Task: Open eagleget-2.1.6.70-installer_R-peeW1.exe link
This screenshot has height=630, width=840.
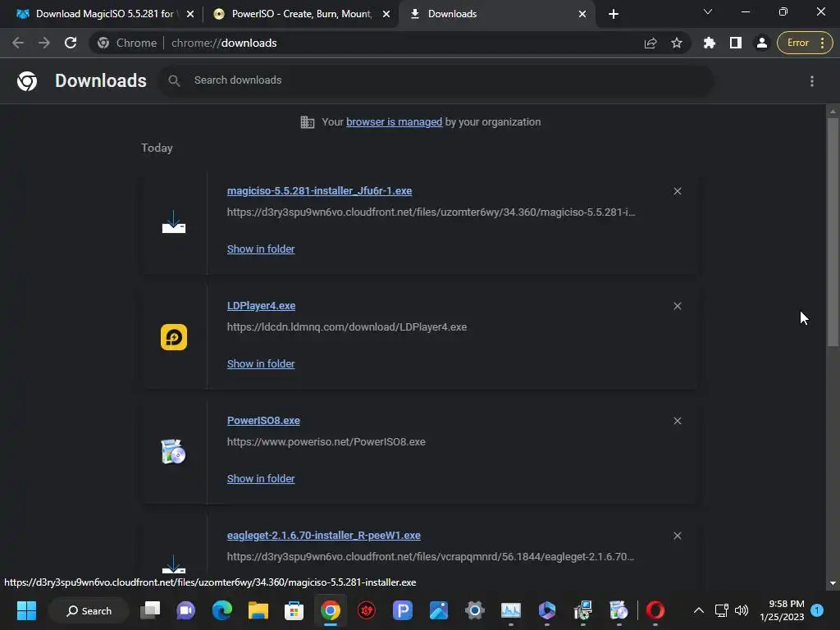Action: pyautogui.click(x=323, y=536)
